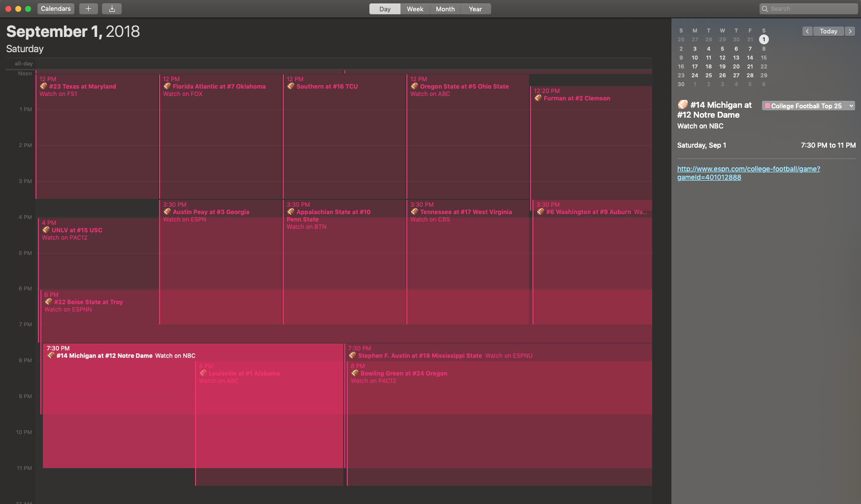Click event title in the detail panel
The image size is (861, 504).
click(x=715, y=110)
